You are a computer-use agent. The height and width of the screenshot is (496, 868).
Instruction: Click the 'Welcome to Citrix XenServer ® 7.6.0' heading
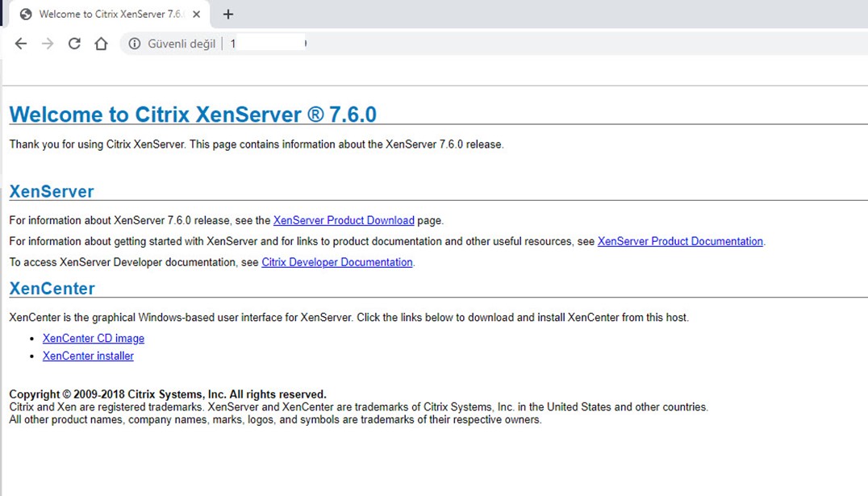tap(193, 115)
